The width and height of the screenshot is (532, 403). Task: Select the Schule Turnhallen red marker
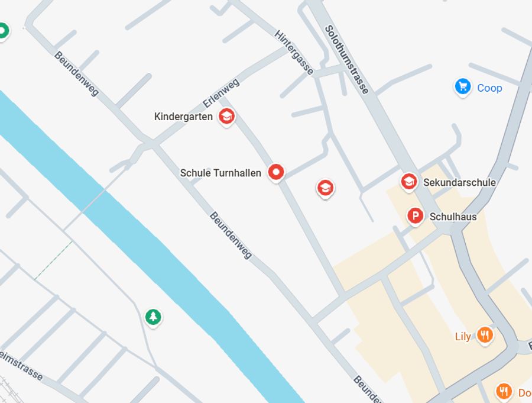coord(276,172)
